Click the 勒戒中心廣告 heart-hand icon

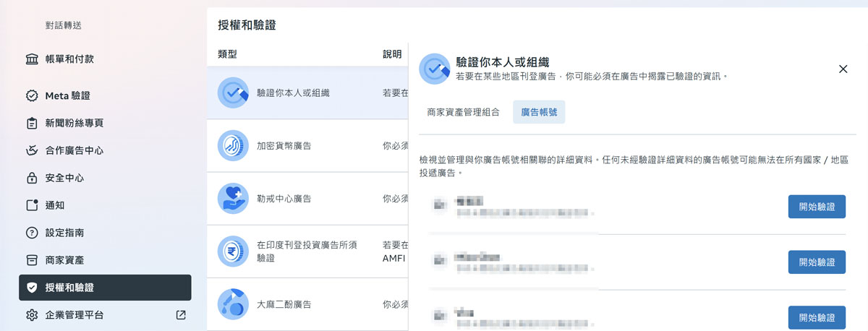(x=233, y=198)
